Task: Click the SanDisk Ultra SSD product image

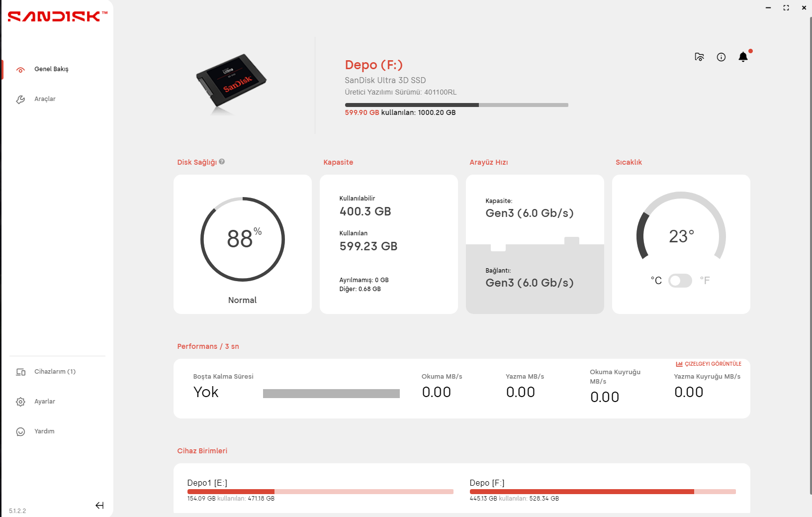Action: (x=231, y=84)
